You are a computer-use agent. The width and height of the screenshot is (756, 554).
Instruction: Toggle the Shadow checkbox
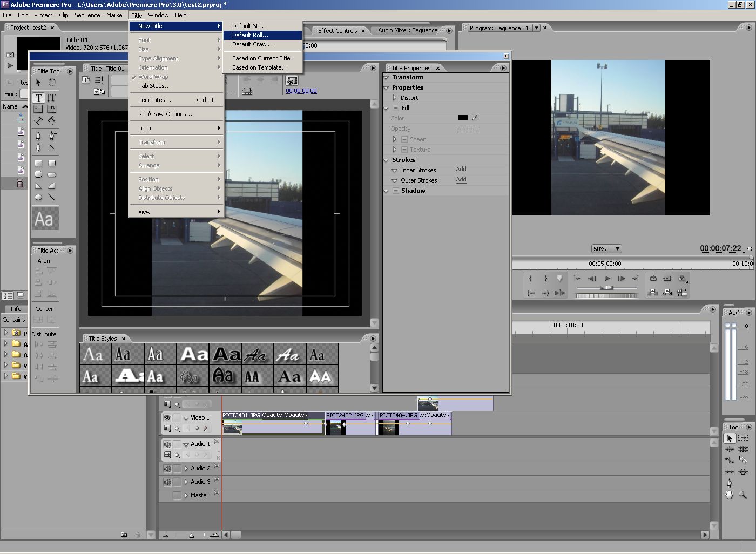(396, 191)
